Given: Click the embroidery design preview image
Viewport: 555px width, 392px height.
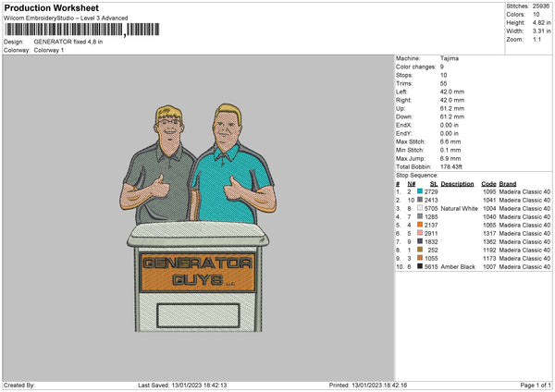Looking at the screenshot, I should [198, 217].
